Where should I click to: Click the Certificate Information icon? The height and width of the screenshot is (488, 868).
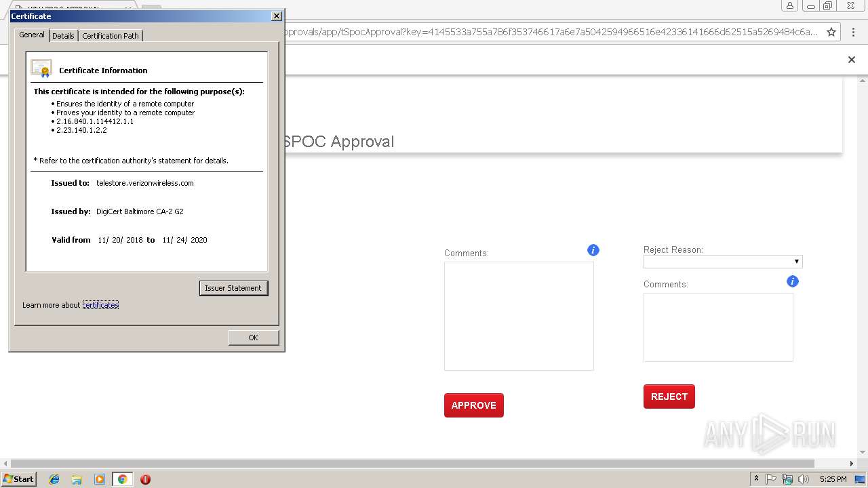click(x=41, y=69)
